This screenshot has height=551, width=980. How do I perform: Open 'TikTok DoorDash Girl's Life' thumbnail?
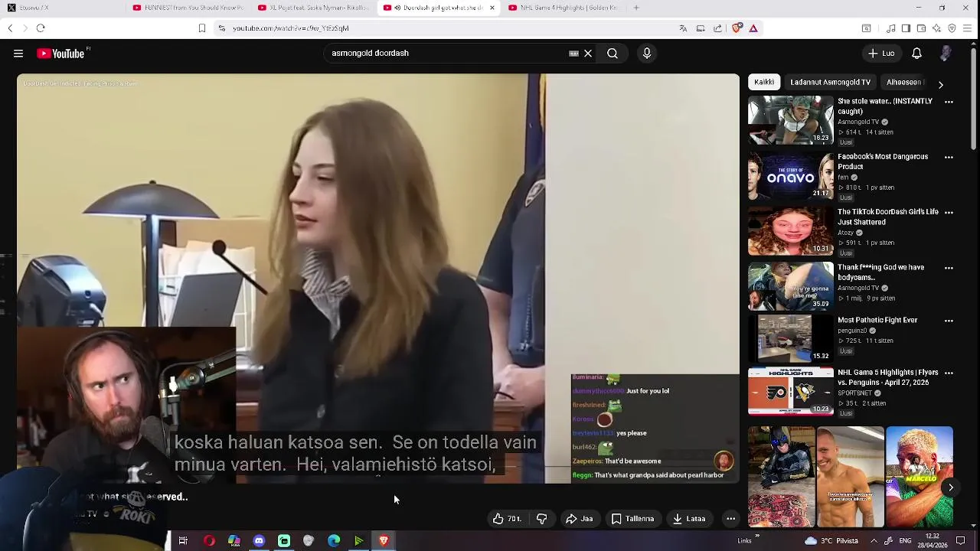(791, 231)
